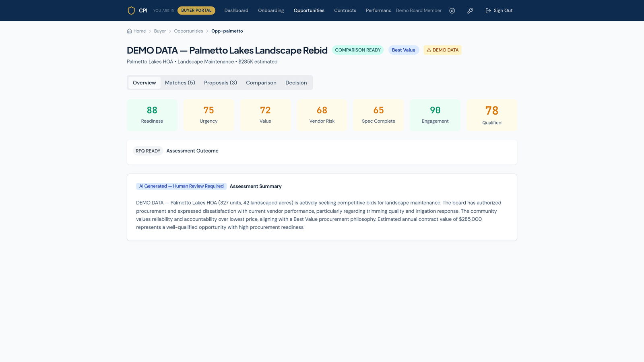644x362 pixels.
Task: Click the 90 Engagement score card
Action: 435,115
